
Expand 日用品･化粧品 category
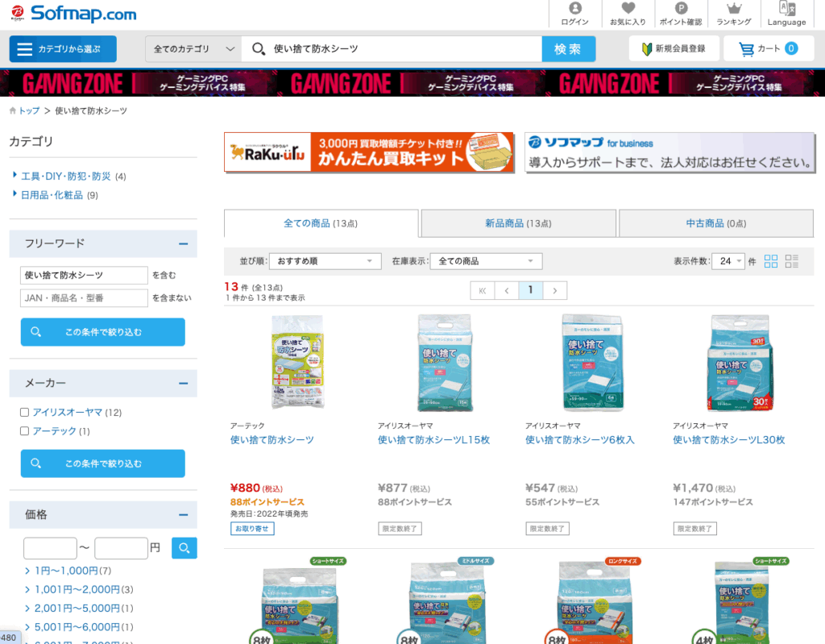click(52, 195)
